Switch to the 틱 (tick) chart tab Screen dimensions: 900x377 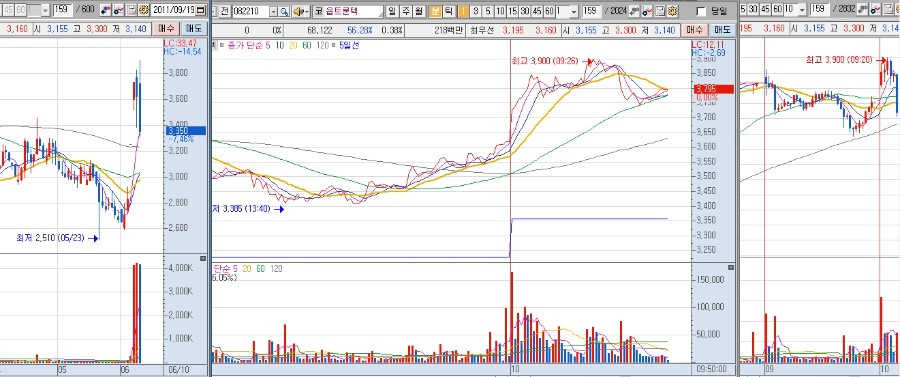click(448, 11)
